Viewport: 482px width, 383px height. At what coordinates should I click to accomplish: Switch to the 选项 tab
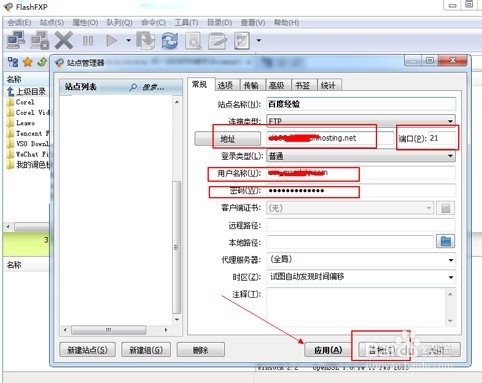coord(225,85)
